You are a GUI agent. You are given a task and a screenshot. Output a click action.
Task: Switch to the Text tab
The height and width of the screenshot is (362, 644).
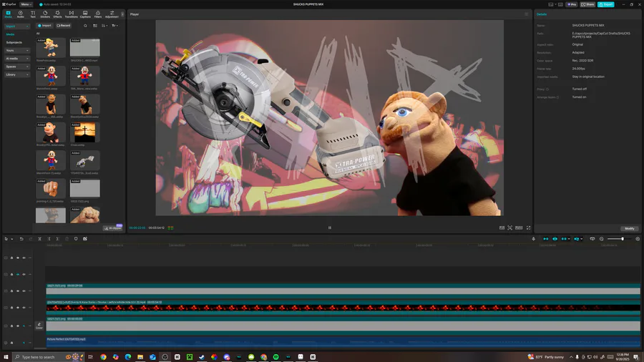[33, 14]
